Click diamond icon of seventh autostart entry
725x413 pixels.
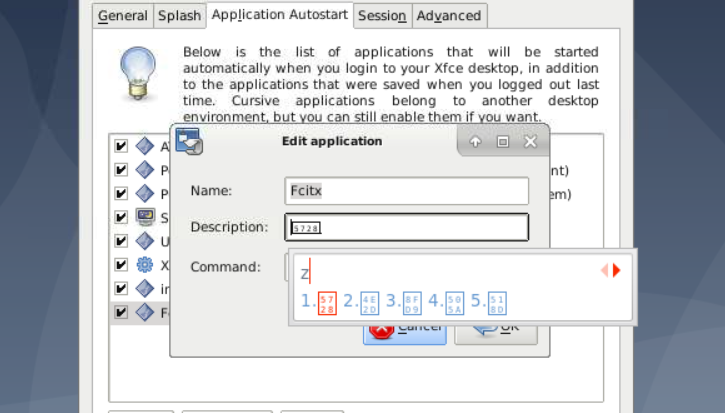click(x=145, y=289)
